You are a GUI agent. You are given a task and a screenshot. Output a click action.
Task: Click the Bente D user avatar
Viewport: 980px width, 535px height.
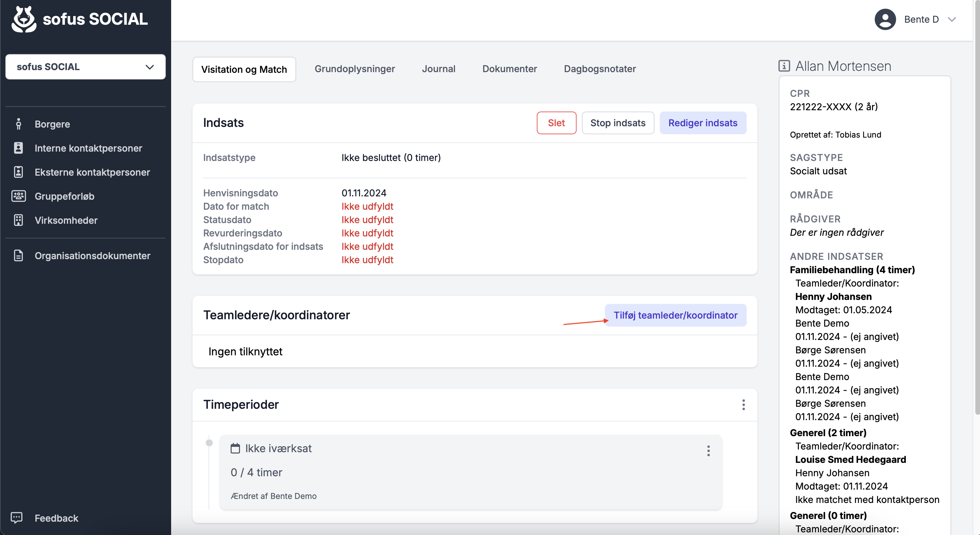[885, 19]
